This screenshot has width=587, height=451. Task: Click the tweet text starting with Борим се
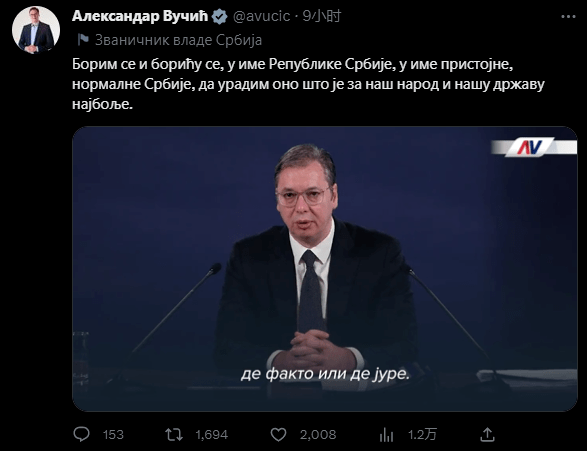point(308,84)
